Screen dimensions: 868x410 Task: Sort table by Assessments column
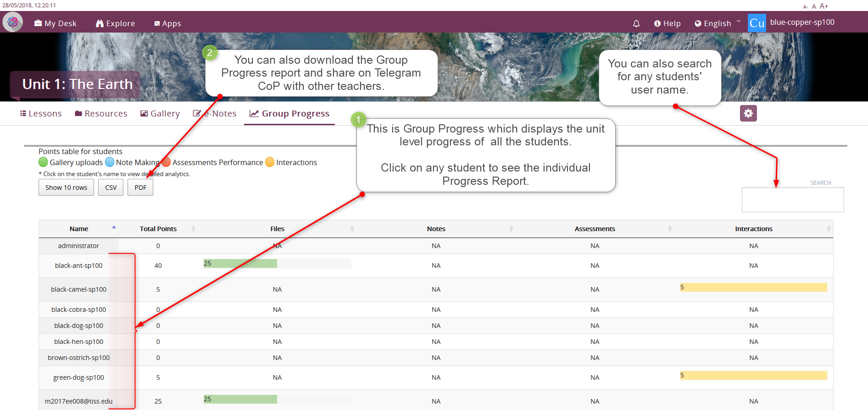coord(595,229)
